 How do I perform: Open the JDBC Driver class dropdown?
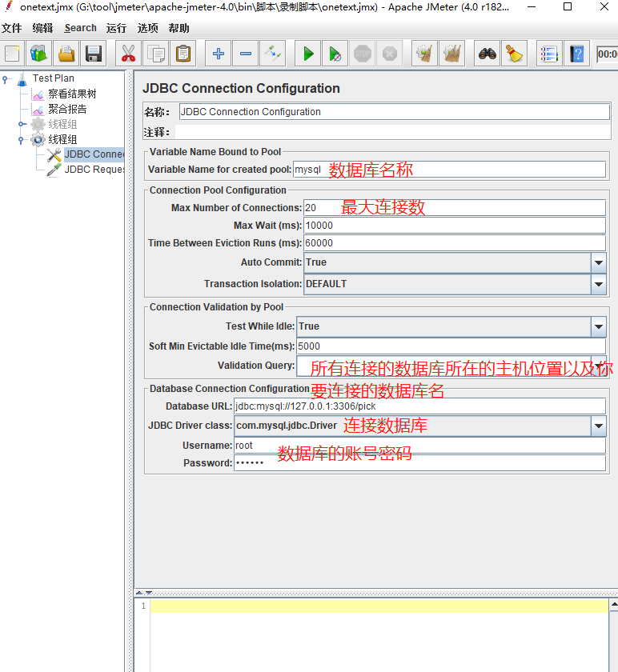(598, 426)
